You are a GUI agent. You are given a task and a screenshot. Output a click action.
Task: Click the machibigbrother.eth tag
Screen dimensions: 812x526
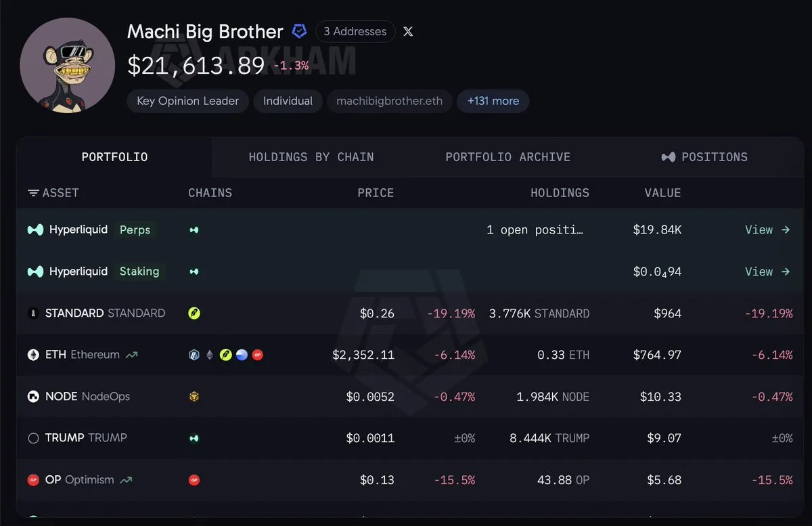click(x=389, y=101)
